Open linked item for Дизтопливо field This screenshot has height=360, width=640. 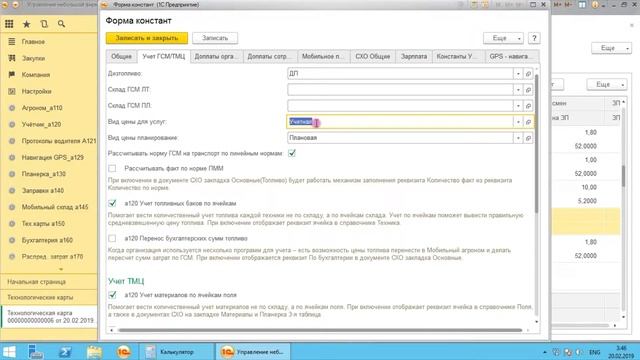528,74
